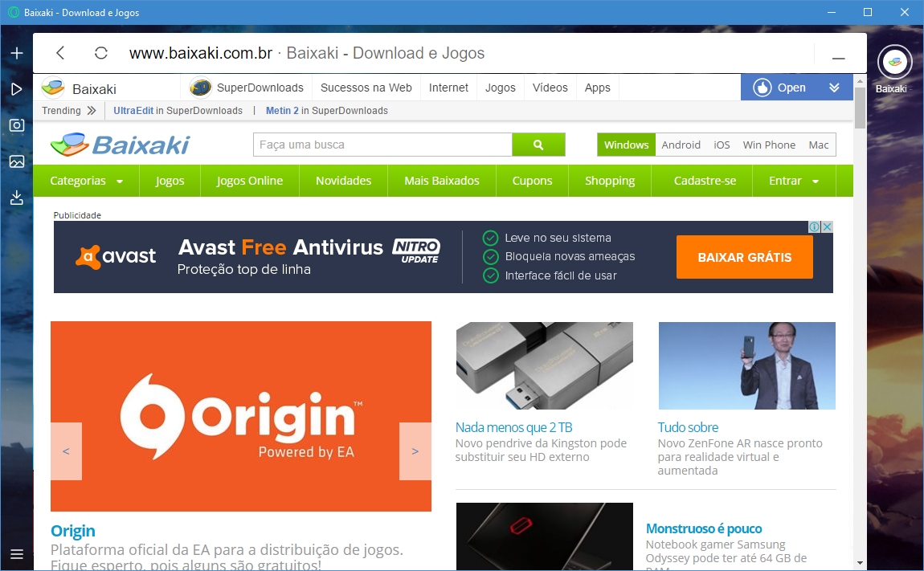Viewport: 924px width, 571px height.
Task: Expand the Categorias dropdown
Action: (86, 181)
